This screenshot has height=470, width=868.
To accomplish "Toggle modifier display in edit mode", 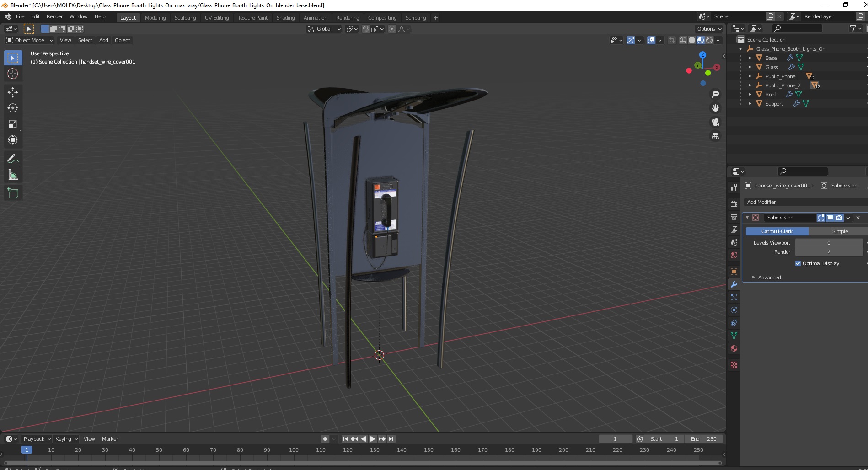I will click(821, 218).
